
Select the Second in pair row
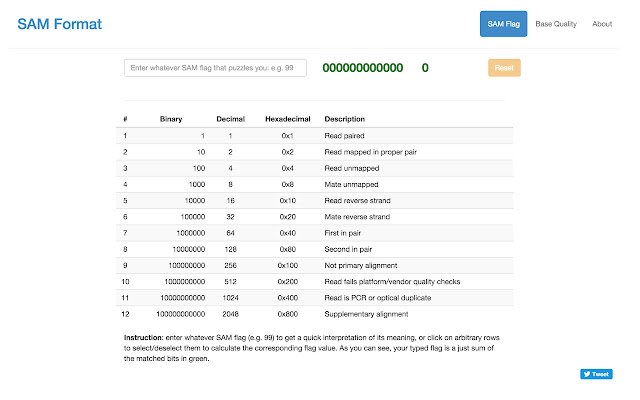pos(349,250)
